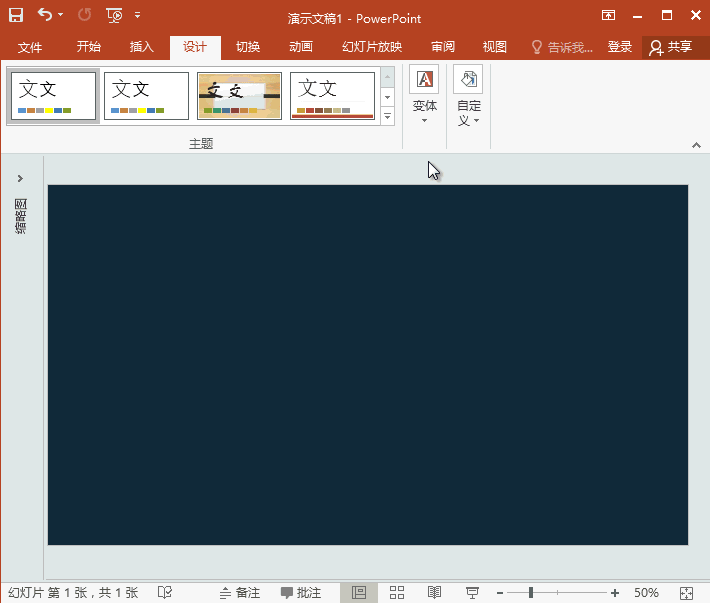The image size is (710, 603).
Task: Click the Save icon in quick access toolbar
Action: pyautogui.click(x=16, y=15)
